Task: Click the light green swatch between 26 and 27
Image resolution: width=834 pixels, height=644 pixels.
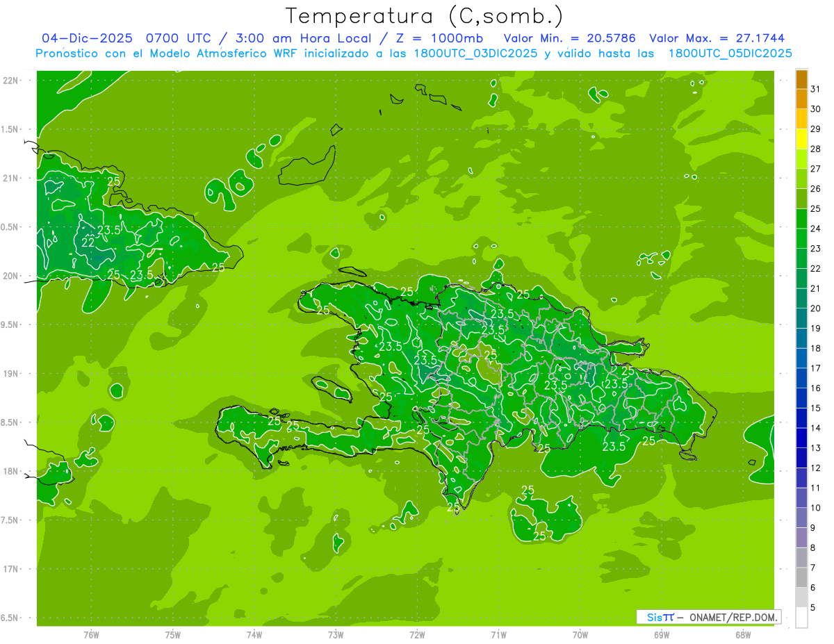Action: [x=801, y=179]
